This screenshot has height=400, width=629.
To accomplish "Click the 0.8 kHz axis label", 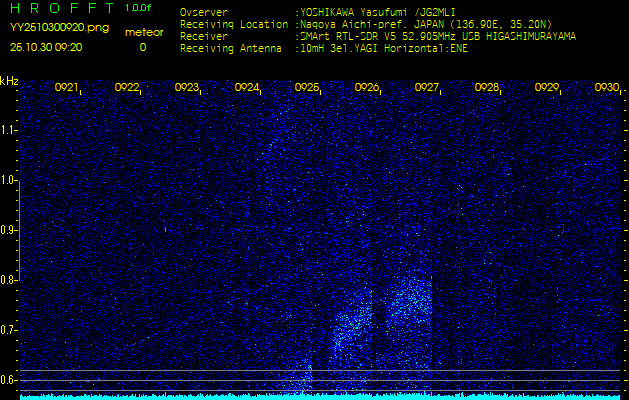I will tap(8, 280).
